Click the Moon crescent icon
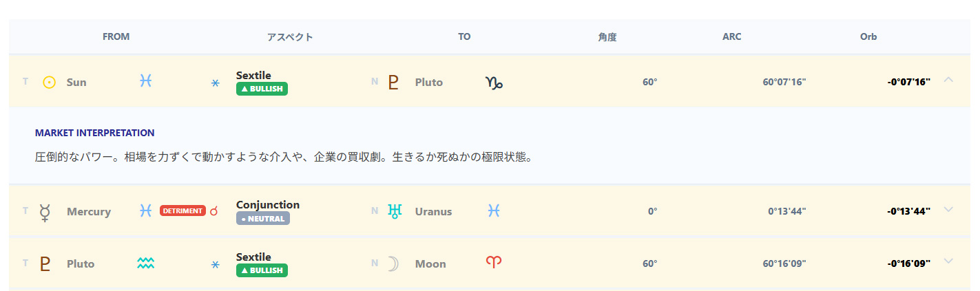 point(393,263)
